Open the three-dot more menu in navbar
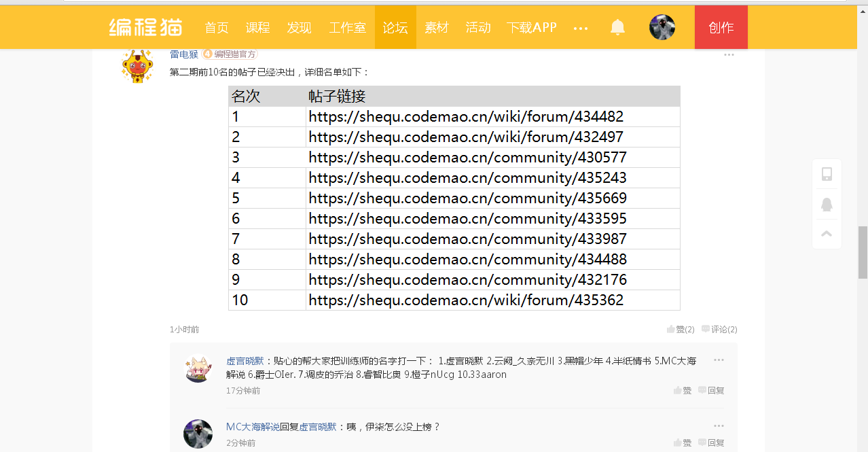 [581, 28]
